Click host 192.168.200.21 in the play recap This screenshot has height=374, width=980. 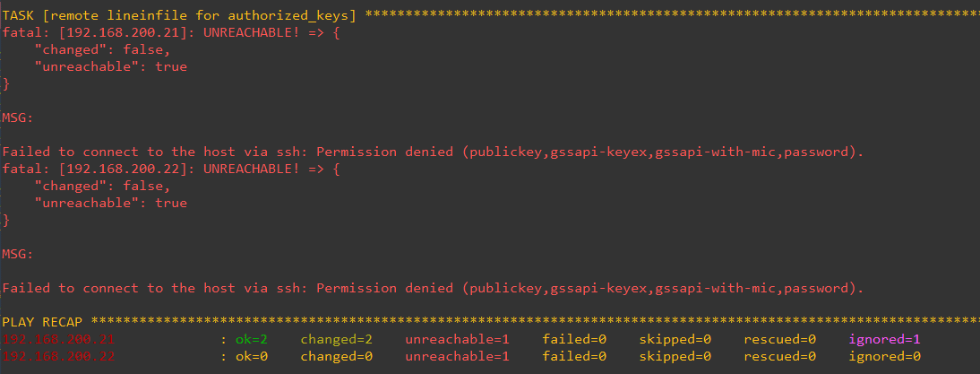(59, 339)
